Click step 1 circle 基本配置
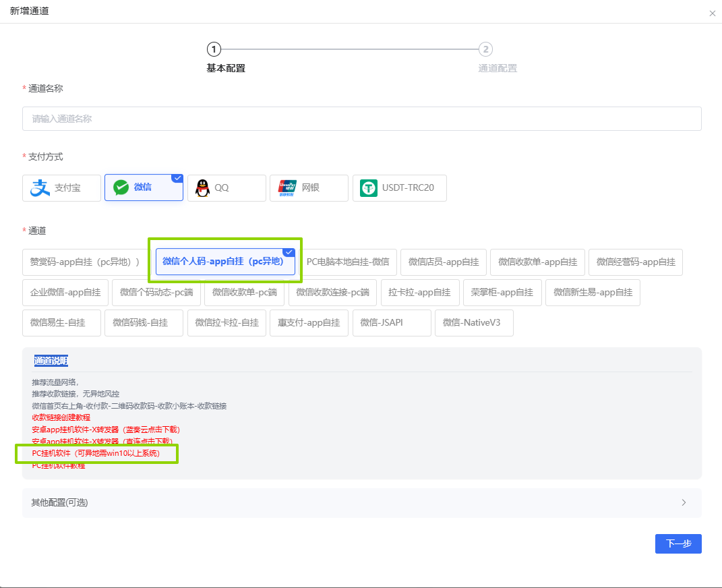Screen dimensions: 722x588 point(214,49)
